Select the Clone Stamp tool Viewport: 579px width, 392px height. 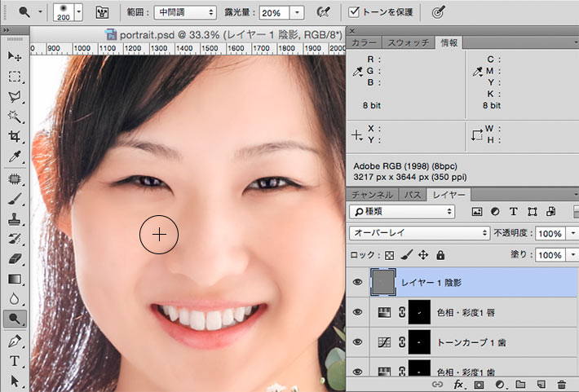(15, 219)
